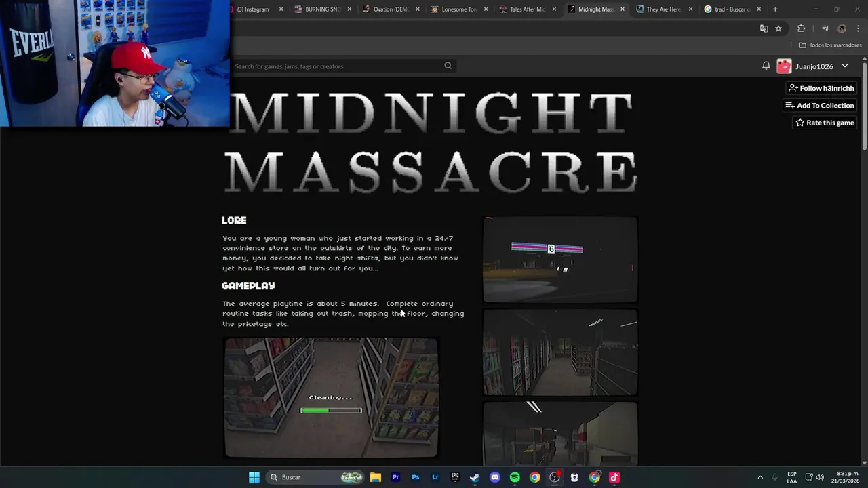The image size is (868, 488).
Task: Click the search magnifier icon on itch.io
Action: point(448,66)
